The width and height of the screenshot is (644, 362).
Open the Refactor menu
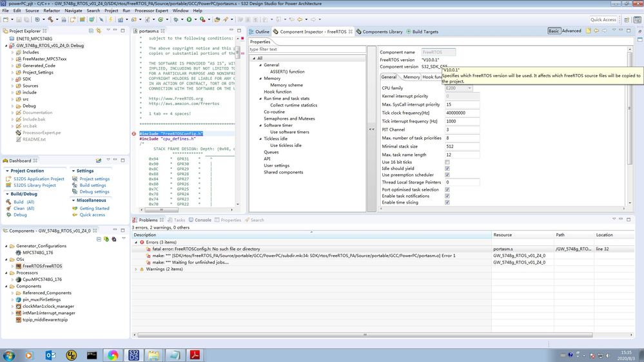52,11
